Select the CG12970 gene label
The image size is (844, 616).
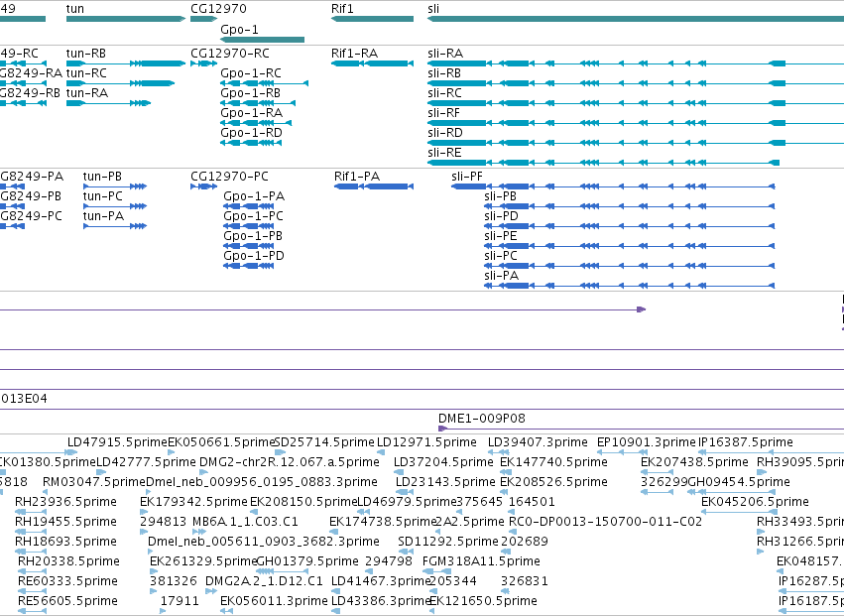pyautogui.click(x=218, y=9)
